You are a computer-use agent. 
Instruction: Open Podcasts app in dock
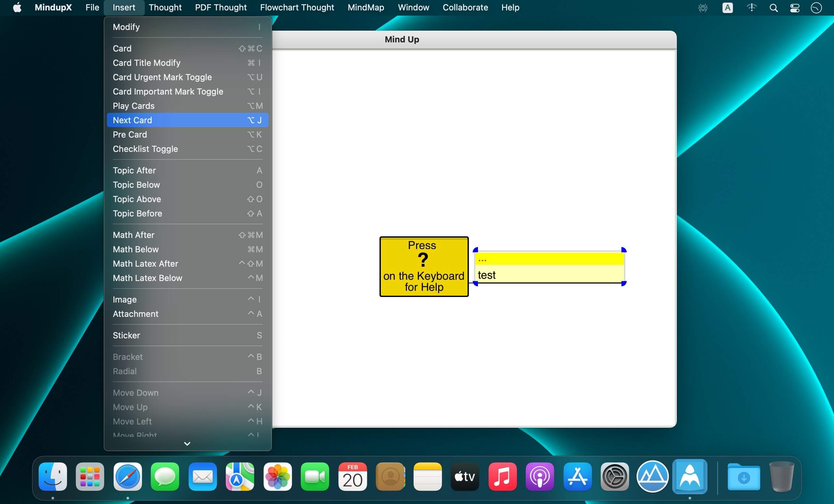tap(540, 476)
